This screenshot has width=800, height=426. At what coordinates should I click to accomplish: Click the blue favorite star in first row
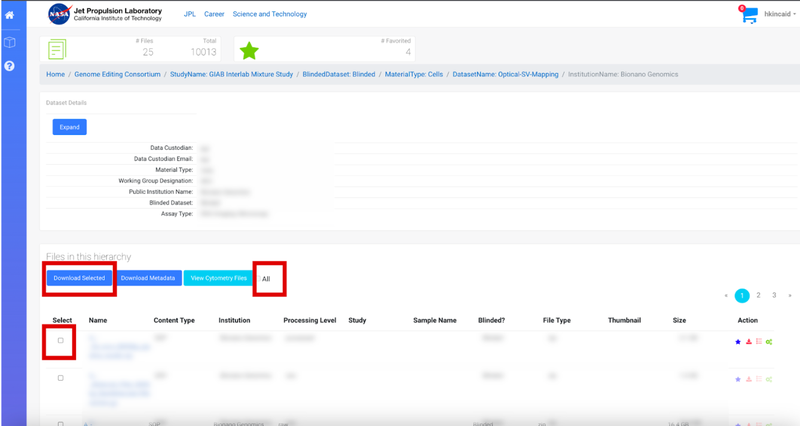[x=738, y=342]
